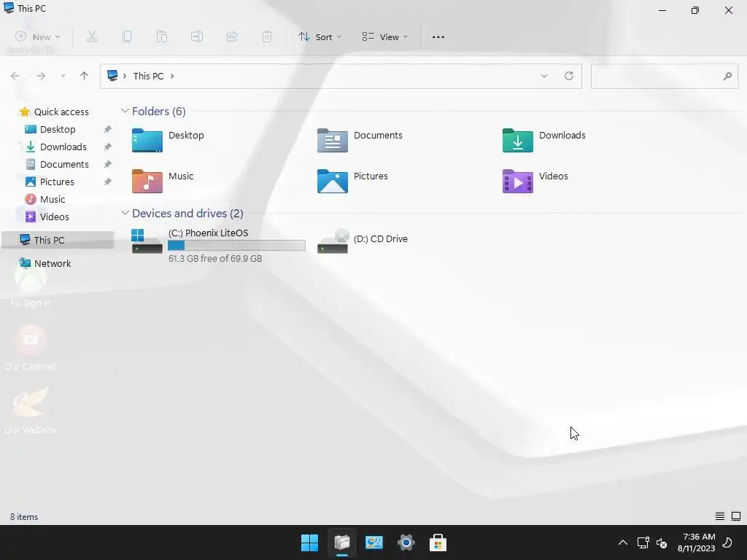Refresh the This PC view
747x560 pixels.
click(569, 76)
